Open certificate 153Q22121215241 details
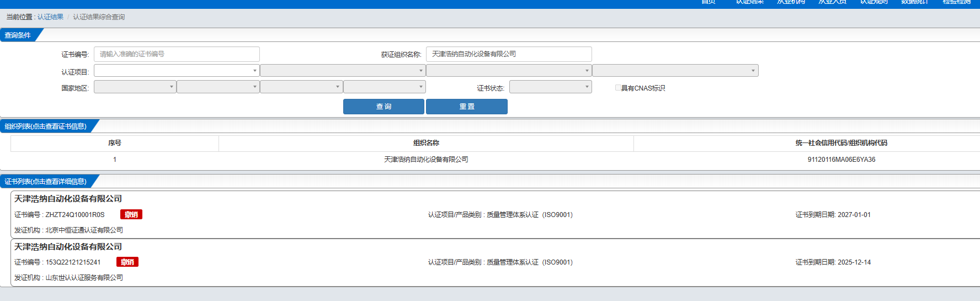The height and width of the screenshot is (301, 980). pos(73,262)
